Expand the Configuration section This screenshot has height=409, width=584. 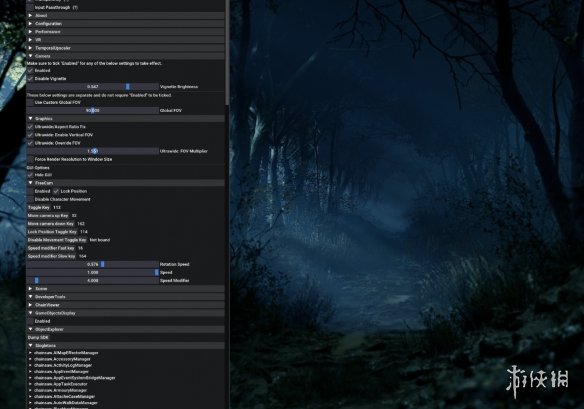125,23
